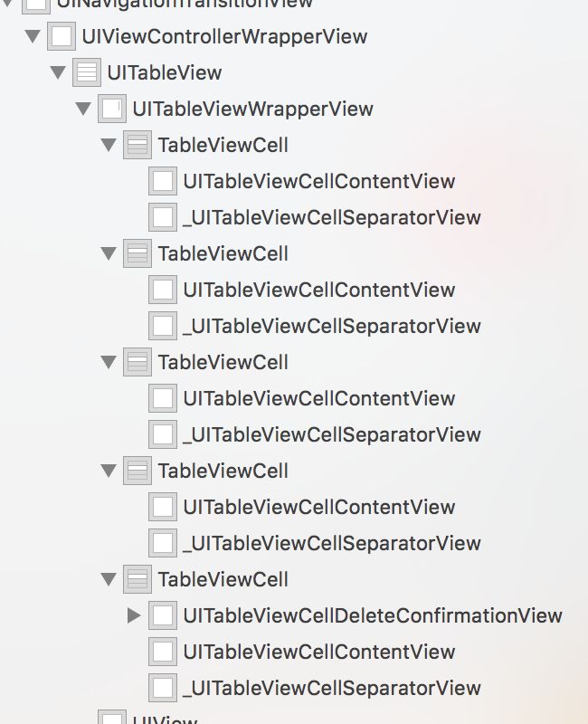
Task: Click the first TableViewCell cell icon
Action: [x=138, y=145]
